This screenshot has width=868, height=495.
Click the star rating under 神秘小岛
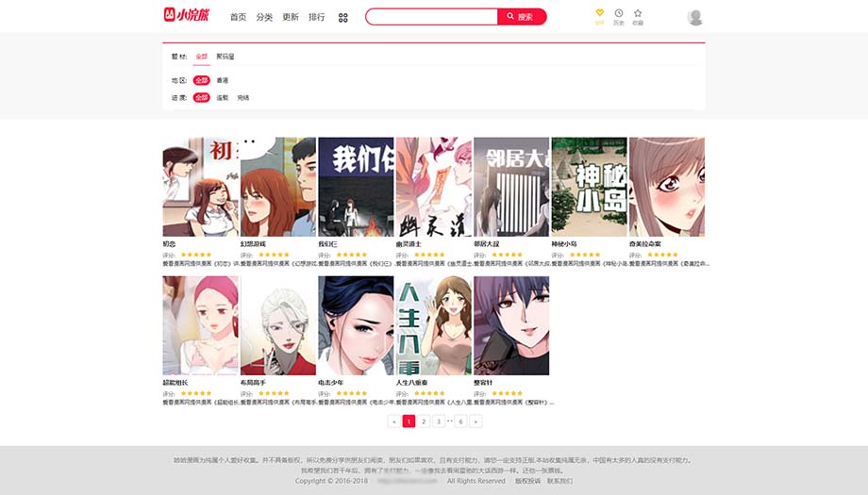tap(585, 255)
